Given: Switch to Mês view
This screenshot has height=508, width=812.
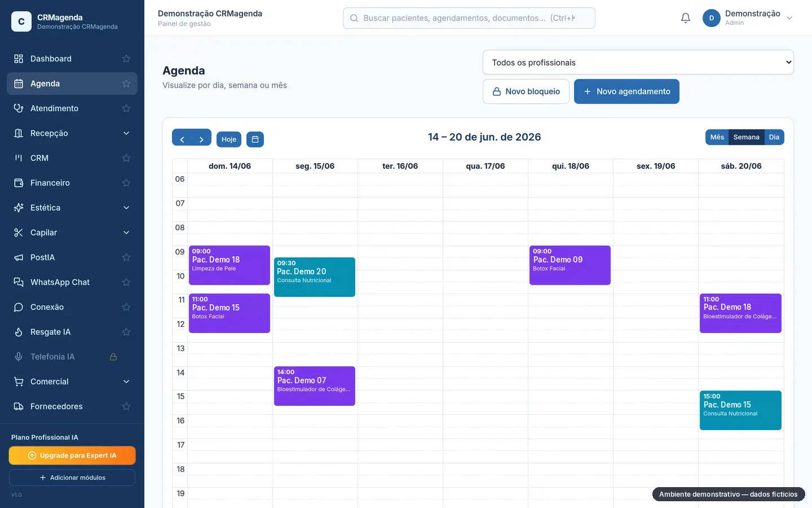Looking at the screenshot, I should pyautogui.click(x=717, y=137).
